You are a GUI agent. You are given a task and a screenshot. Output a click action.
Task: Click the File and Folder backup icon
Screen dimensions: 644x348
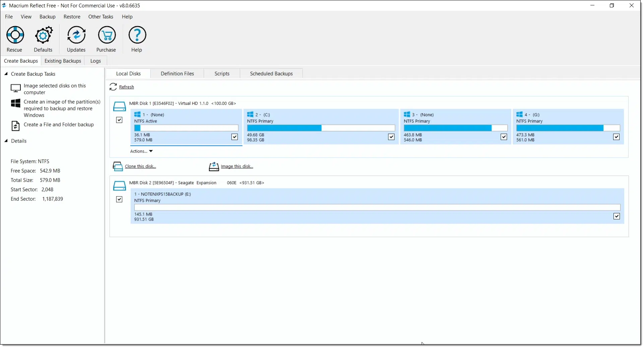click(15, 126)
